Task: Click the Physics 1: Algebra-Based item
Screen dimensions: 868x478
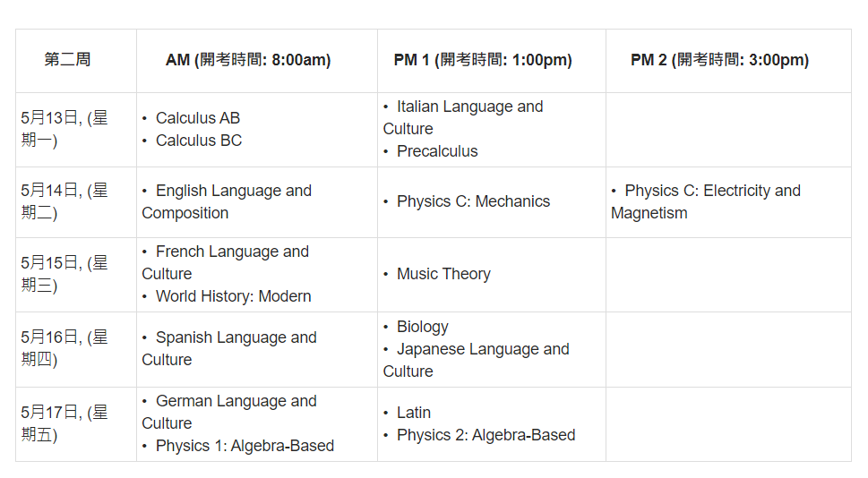Action: tap(244, 446)
